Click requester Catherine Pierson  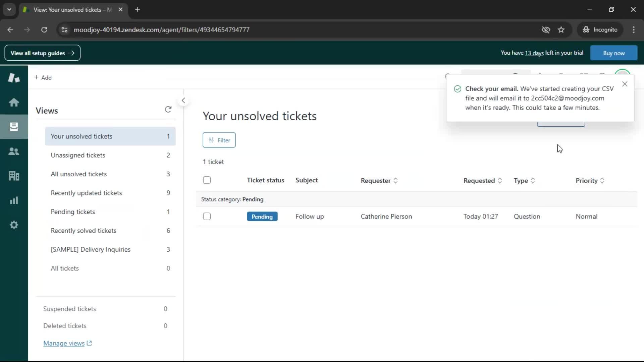coord(386,217)
